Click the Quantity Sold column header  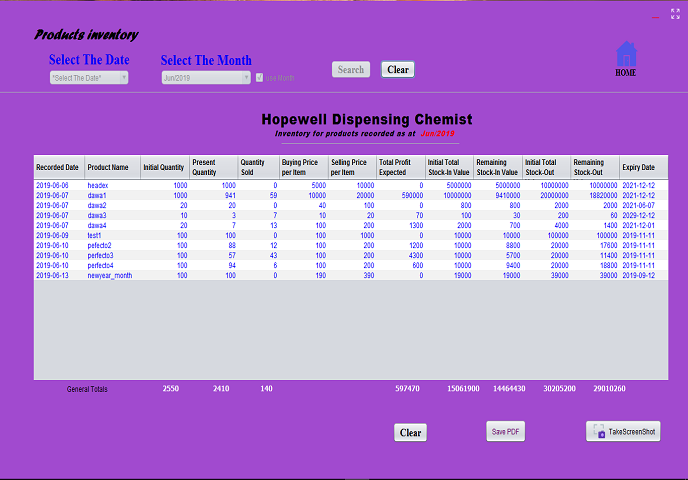258,168
